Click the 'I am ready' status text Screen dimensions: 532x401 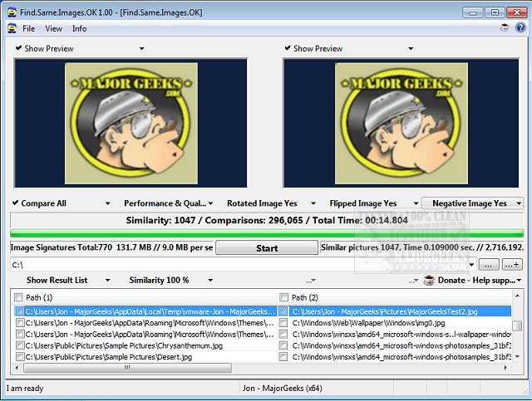(25, 389)
